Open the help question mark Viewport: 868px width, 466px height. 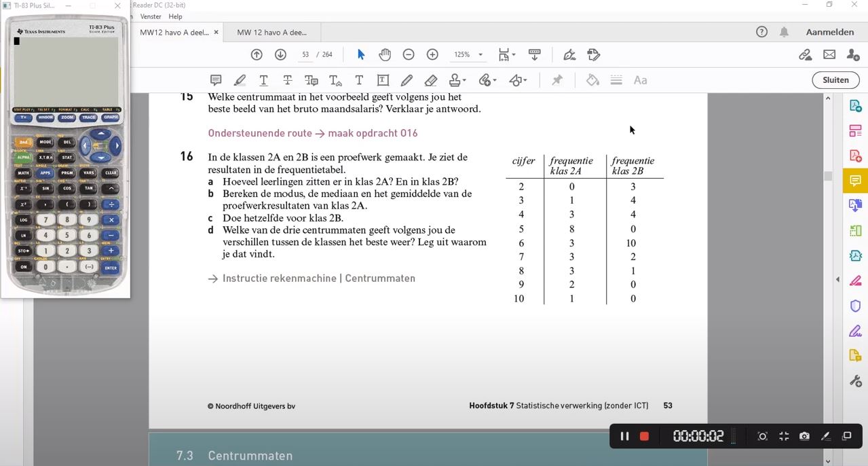pos(761,32)
